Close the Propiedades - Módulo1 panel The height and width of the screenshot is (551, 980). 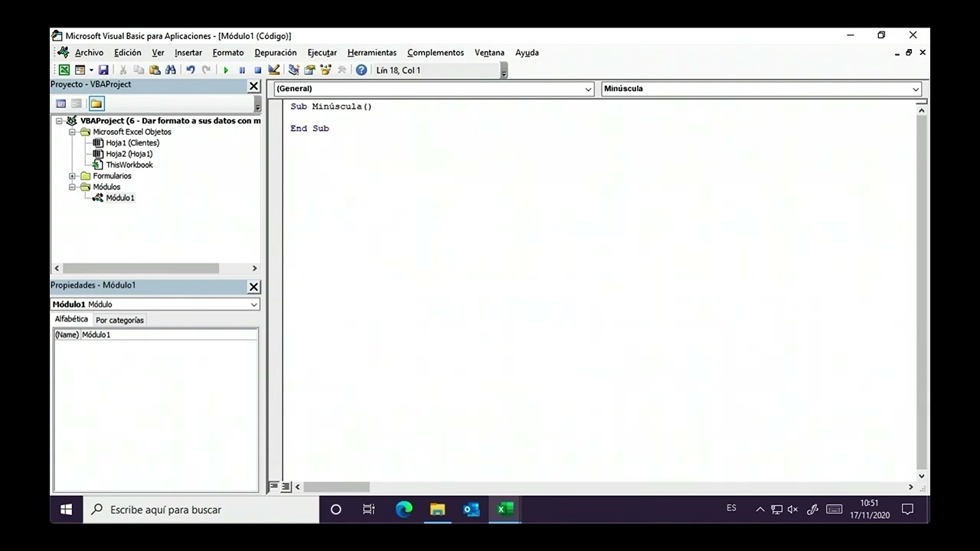pyautogui.click(x=254, y=287)
